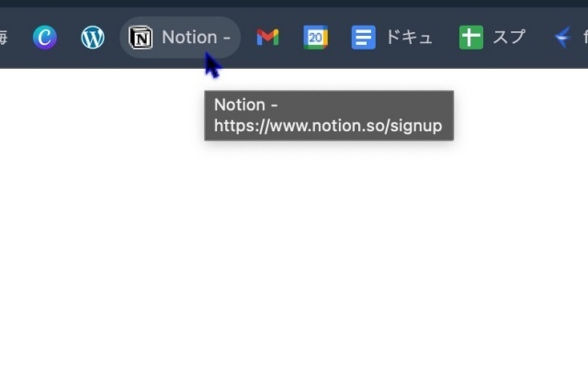Open the blue arrow bookmark at right edge

(562, 37)
